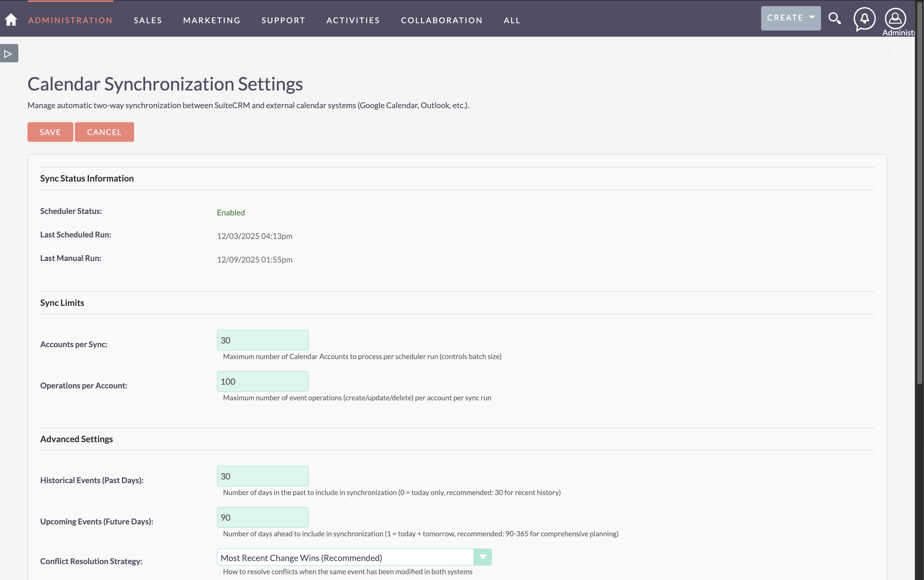Click the Save button

click(x=50, y=132)
